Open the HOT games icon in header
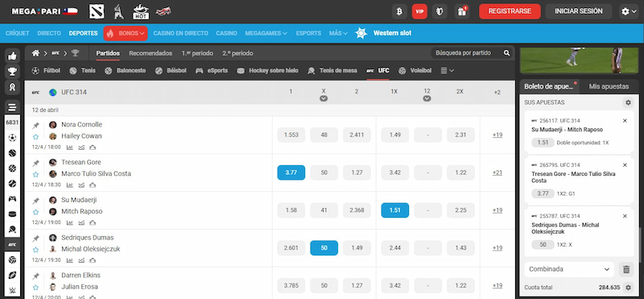Viewport: 644px width, 299px height. 140,11
